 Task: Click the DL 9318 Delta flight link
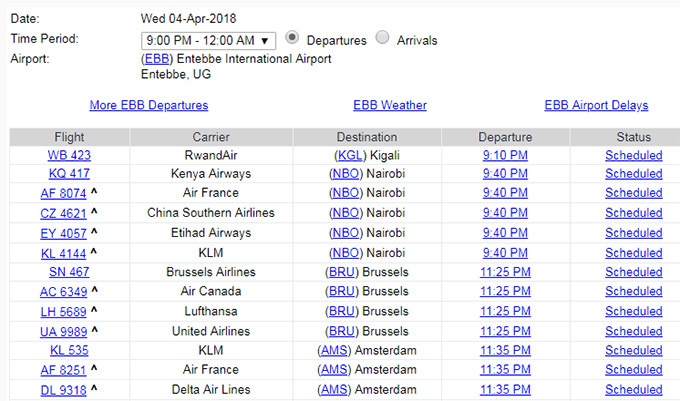(63, 390)
